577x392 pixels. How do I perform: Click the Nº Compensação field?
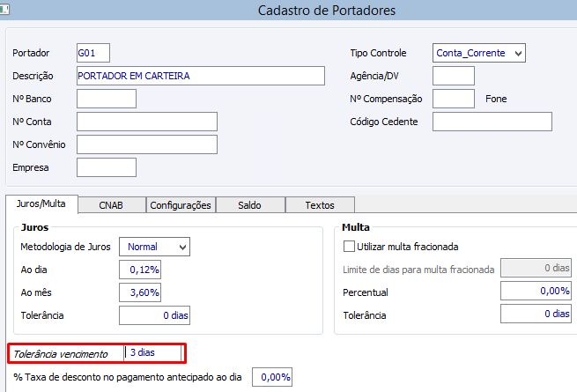click(454, 99)
